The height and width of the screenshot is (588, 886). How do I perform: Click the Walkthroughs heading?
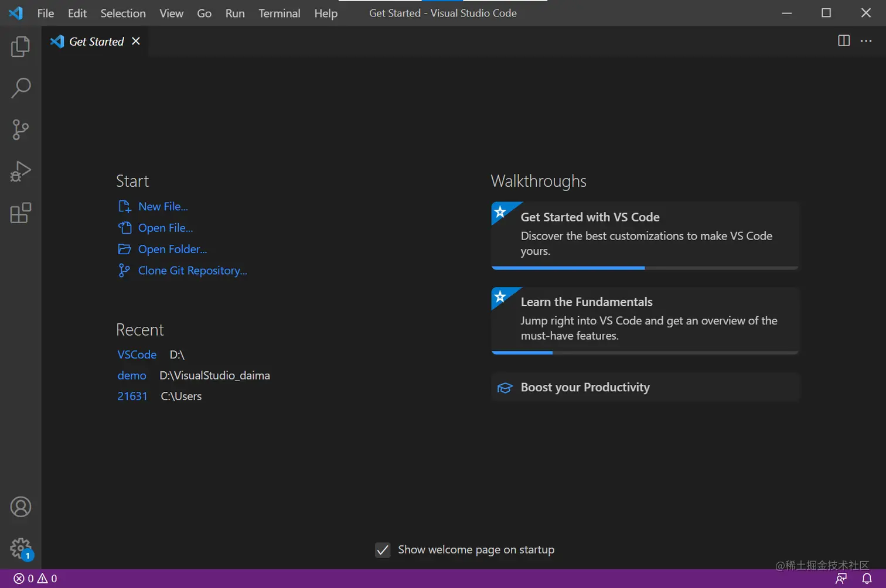tap(539, 181)
